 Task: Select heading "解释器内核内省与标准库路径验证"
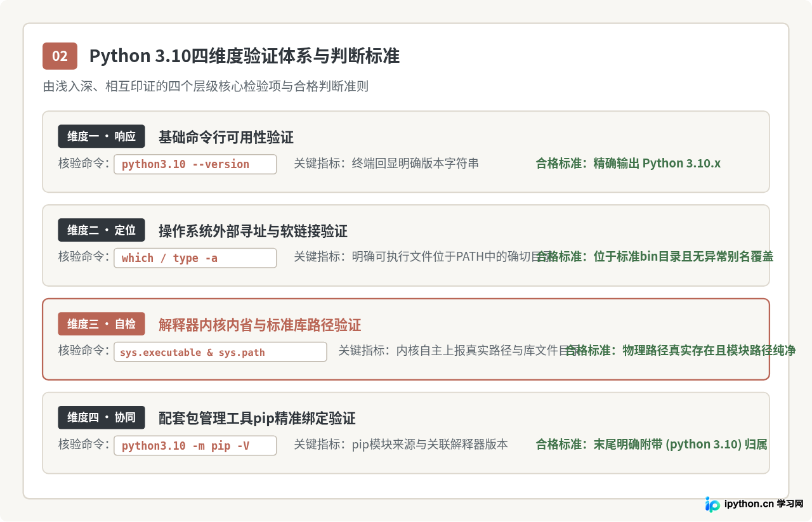point(259,325)
